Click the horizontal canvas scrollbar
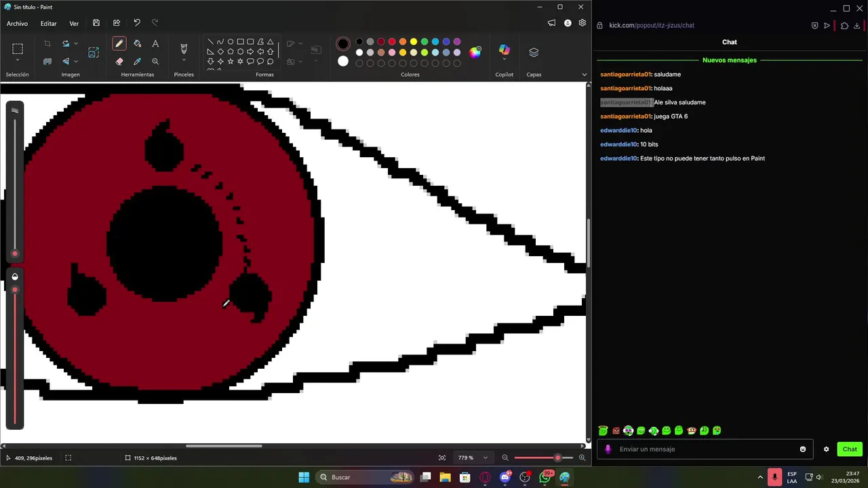868x488 pixels. pos(224,446)
